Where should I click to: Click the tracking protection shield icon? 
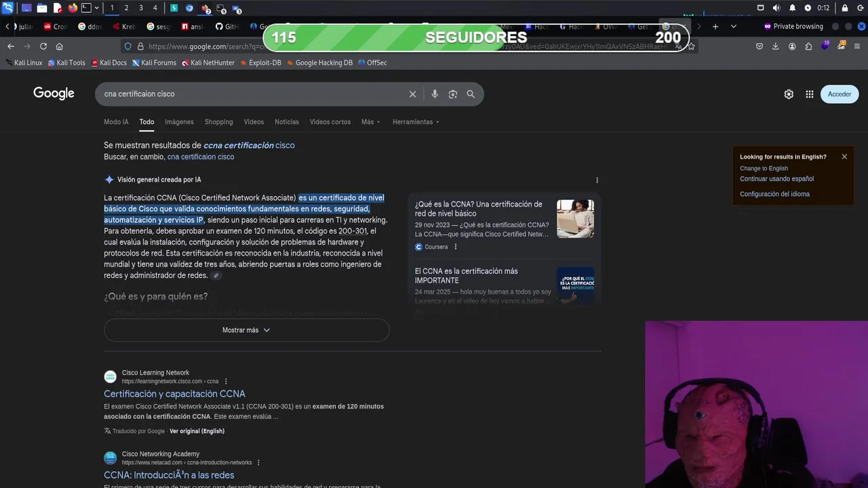[x=127, y=46]
